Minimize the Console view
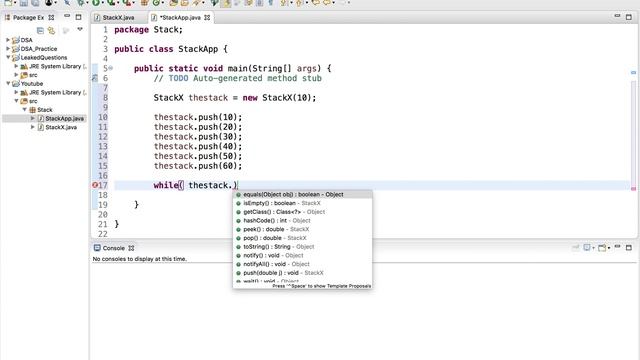The height and width of the screenshot is (360, 640). click(x=618, y=246)
